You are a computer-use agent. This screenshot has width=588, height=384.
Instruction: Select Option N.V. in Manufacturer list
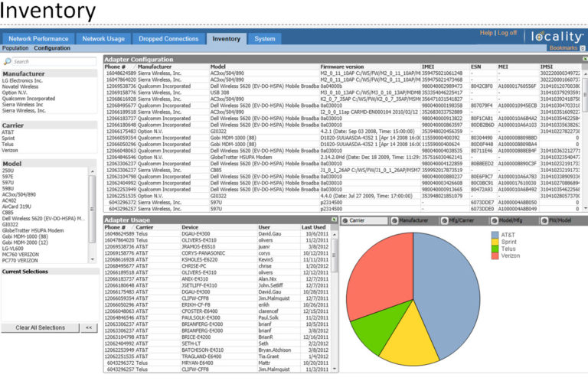(15, 93)
